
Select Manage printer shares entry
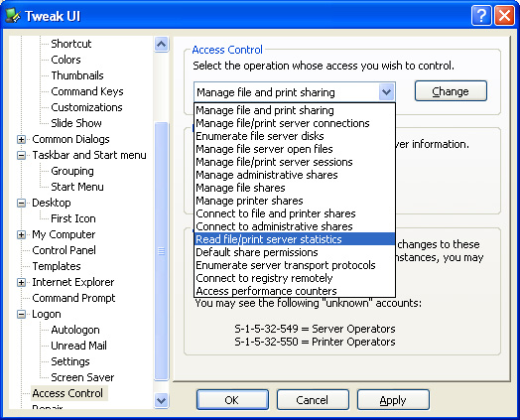click(295, 201)
